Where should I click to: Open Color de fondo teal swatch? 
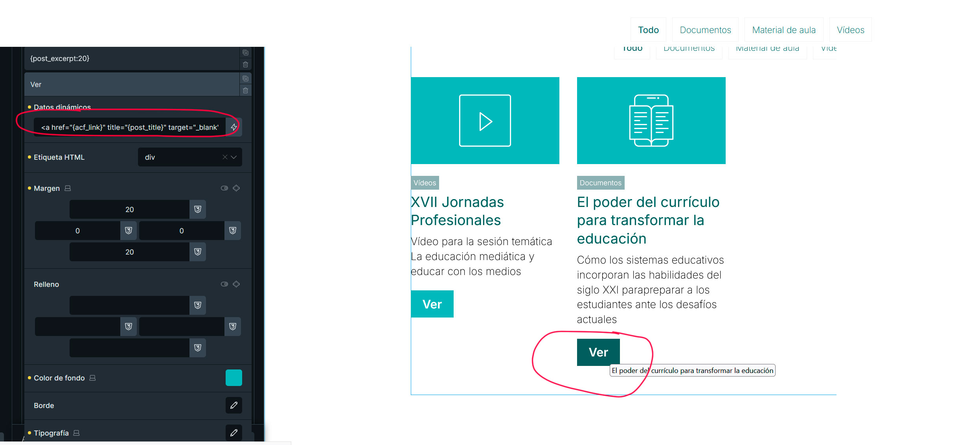[x=234, y=378]
